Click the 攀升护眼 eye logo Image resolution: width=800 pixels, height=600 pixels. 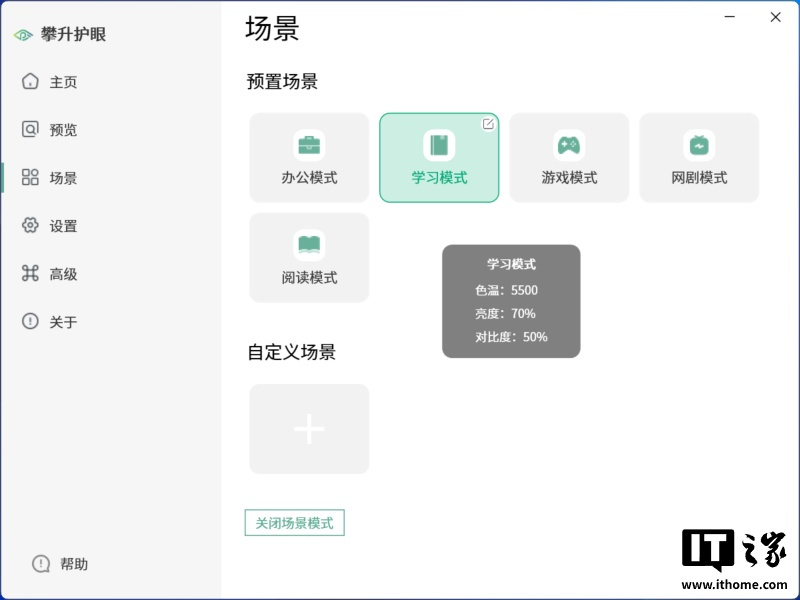pos(23,35)
